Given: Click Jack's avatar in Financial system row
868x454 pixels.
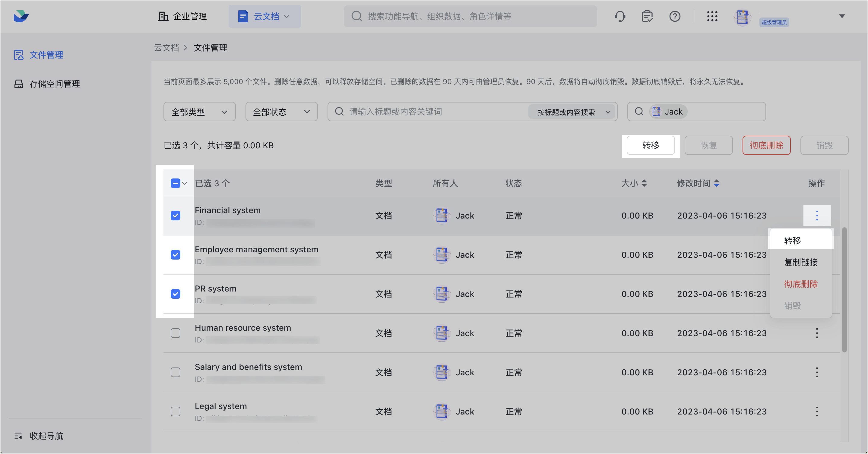Looking at the screenshot, I should (x=442, y=216).
